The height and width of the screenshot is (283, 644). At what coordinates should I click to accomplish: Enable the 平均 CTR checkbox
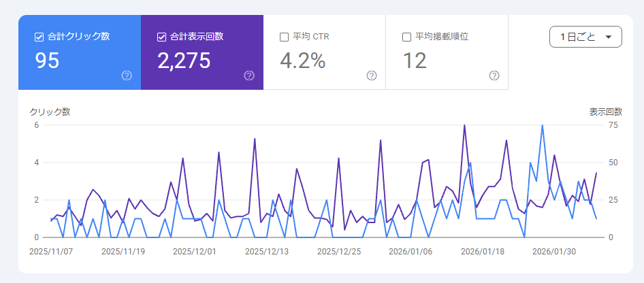(284, 37)
